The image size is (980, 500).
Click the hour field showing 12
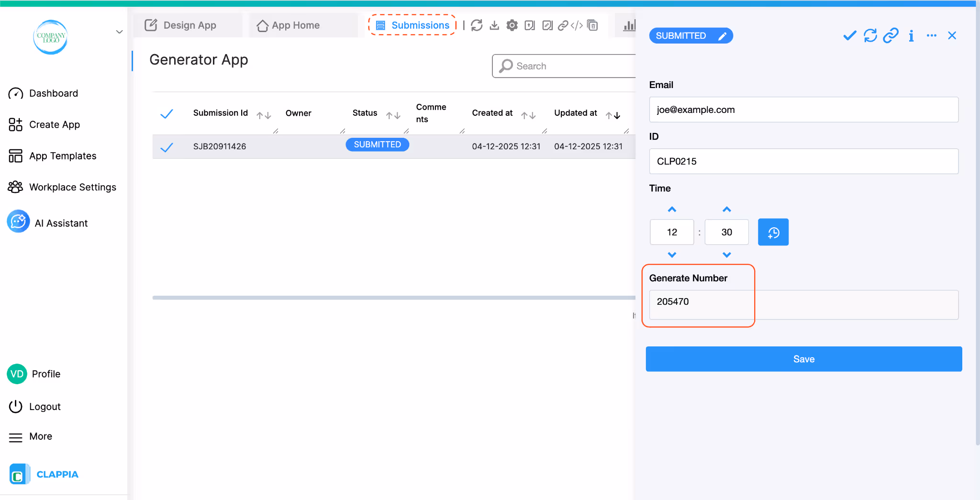coord(672,233)
